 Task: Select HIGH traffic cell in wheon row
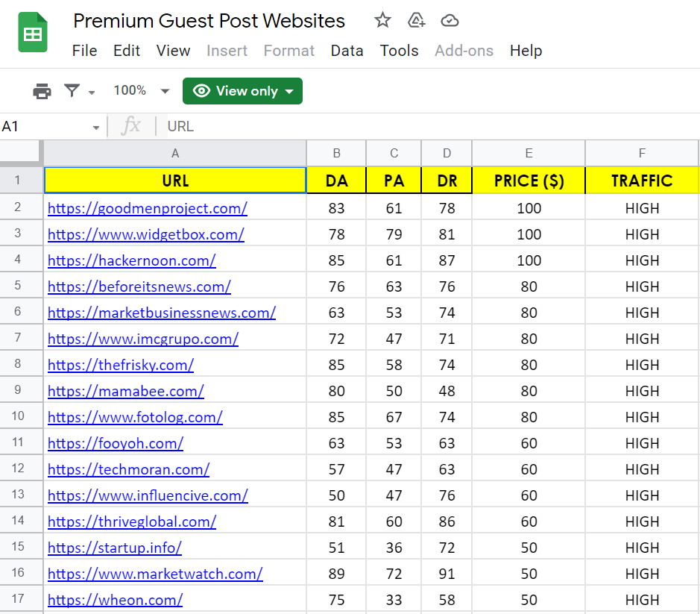[642, 600]
